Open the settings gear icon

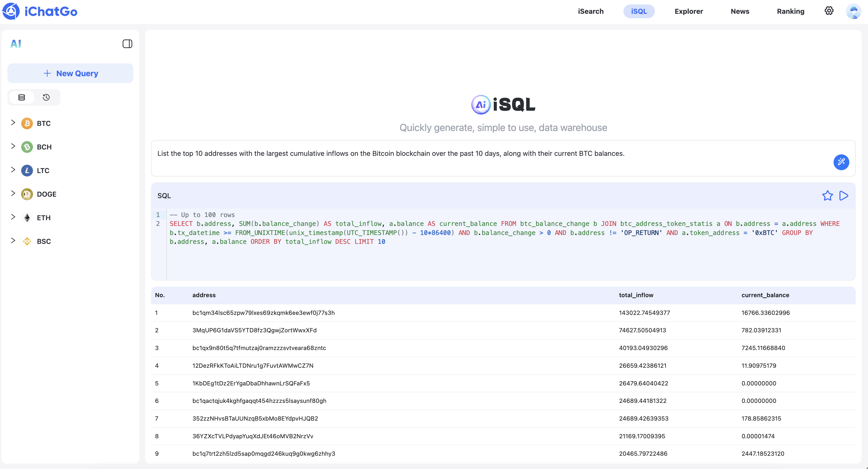[x=829, y=11]
